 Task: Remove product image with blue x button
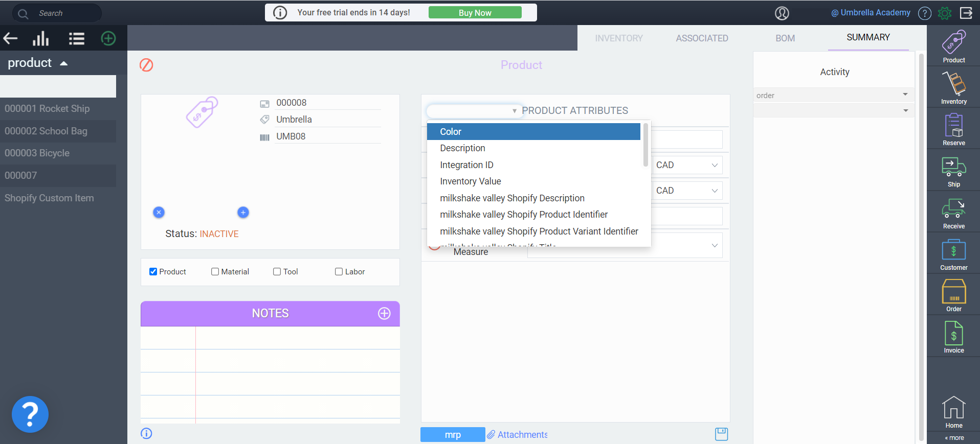(x=159, y=212)
